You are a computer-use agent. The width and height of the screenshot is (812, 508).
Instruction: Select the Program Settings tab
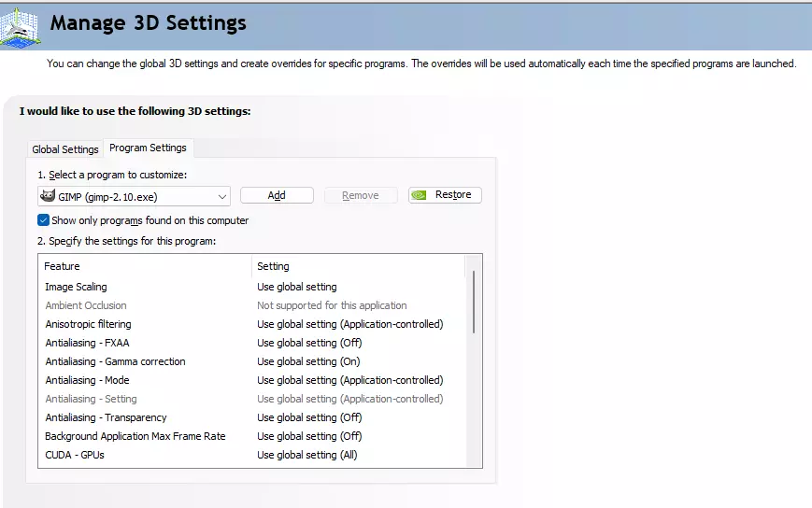coord(148,148)
